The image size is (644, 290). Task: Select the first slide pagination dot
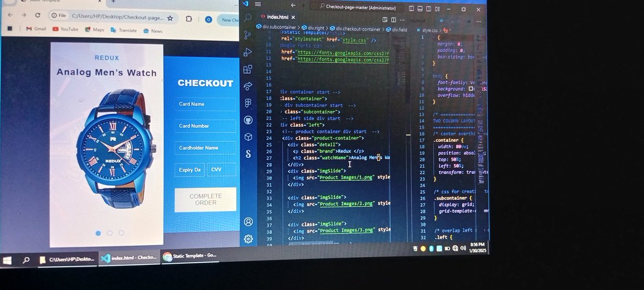(98, 233)
